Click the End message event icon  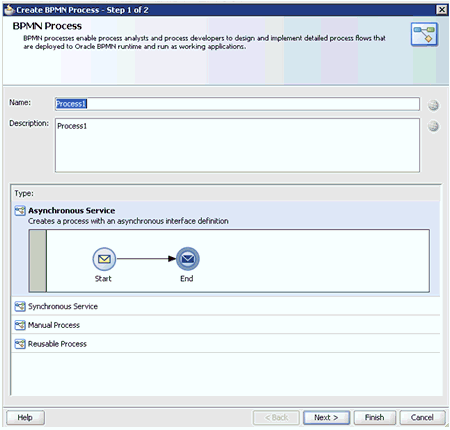coord(188,259)
